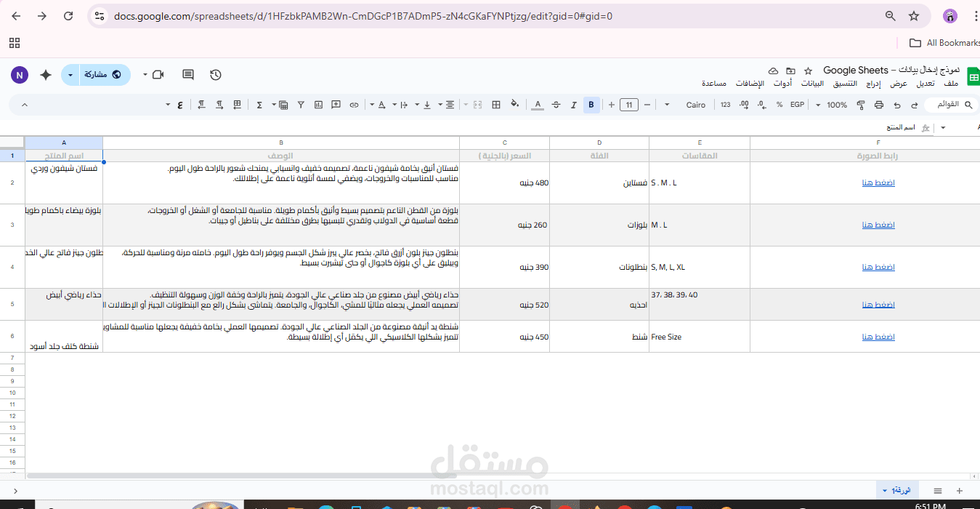
Task: Open the إدراج (Insert) menu
Action: click(873, 84)
